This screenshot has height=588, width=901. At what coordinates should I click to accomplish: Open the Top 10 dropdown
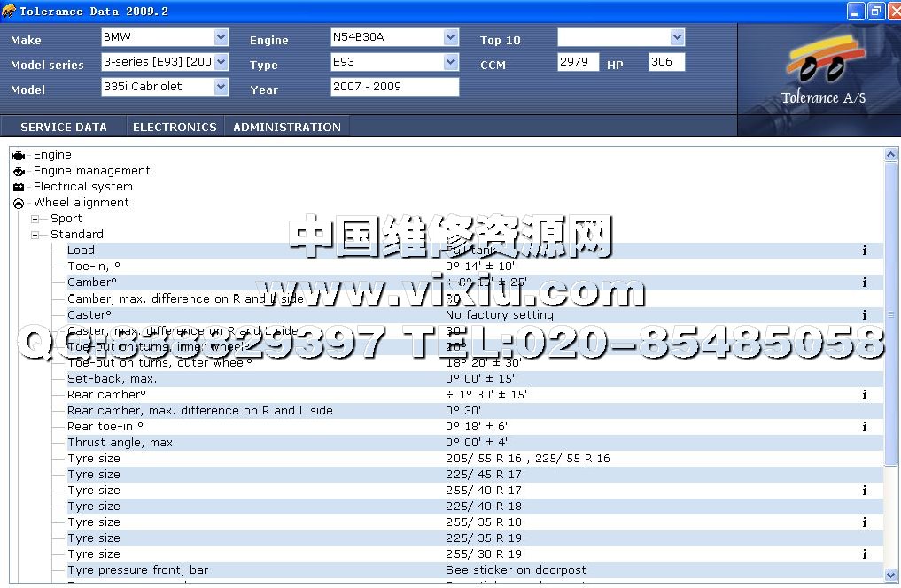677,37
